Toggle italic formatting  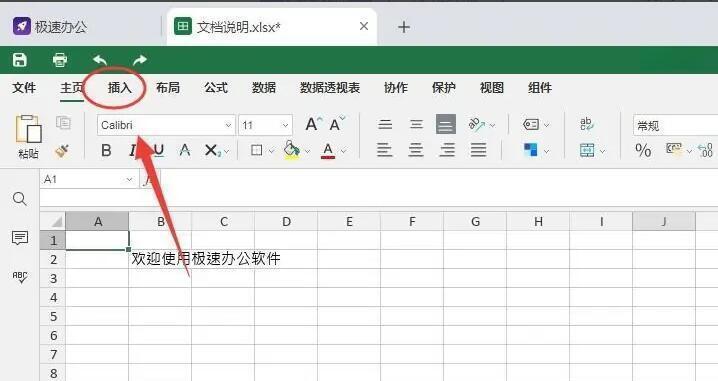point(133,150)
